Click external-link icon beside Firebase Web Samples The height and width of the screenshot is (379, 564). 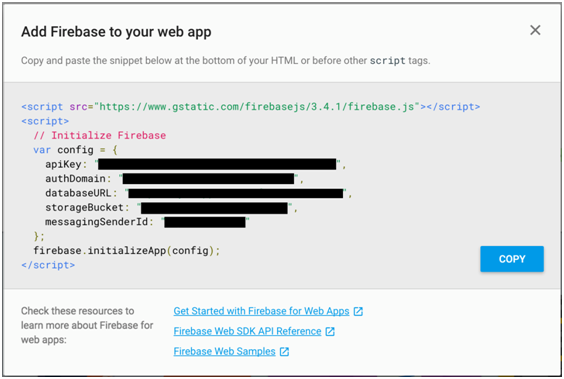click(x=284, y=352)
